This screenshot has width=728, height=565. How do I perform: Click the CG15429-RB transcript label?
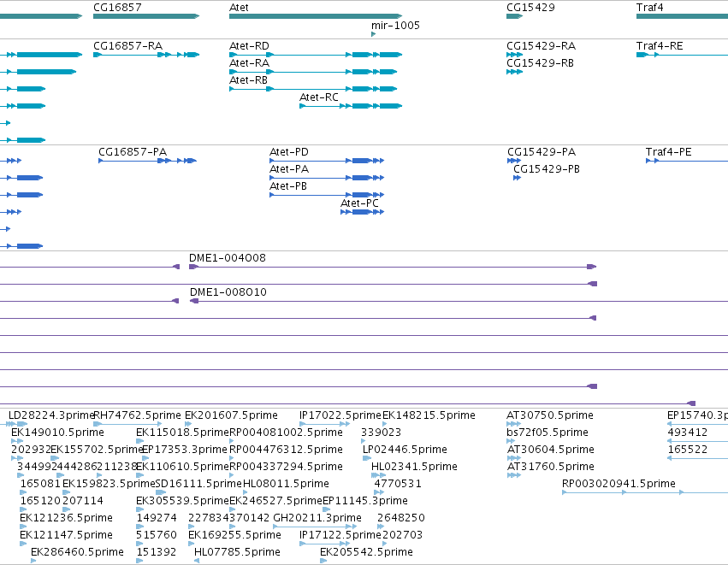pyautogui.click(x=540, y=63)
